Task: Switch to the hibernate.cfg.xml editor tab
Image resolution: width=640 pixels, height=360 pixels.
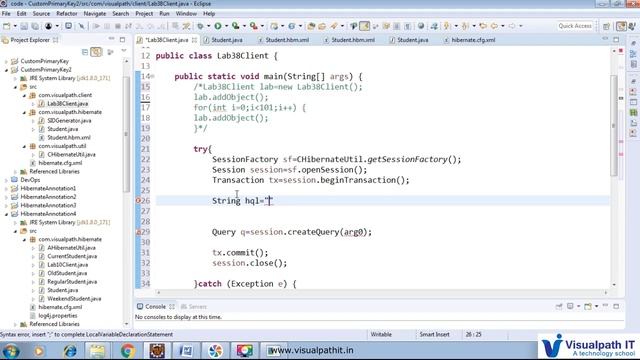Action: click(x=473, y=40)
